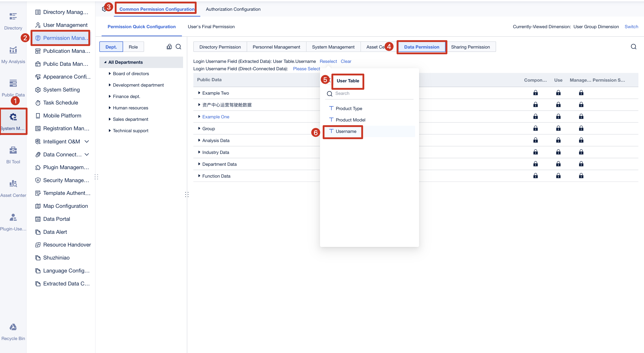This screenshot has width=644, height=353.
Task: Expand Intelligent O&M menu chevron
Action: 87,142
